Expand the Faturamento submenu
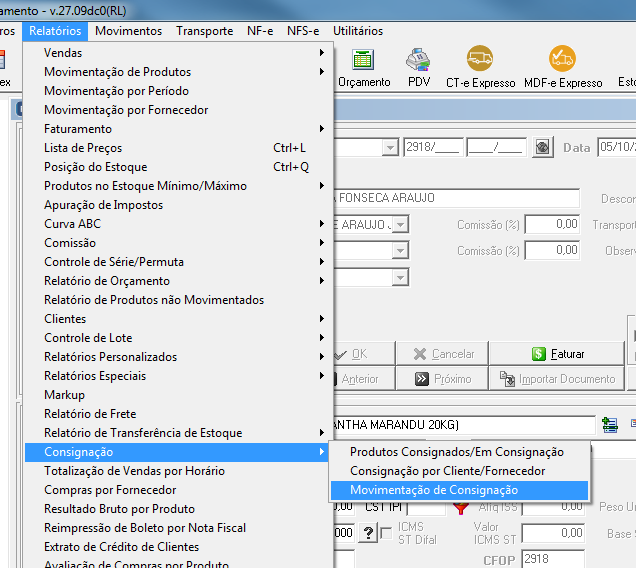636x568 pixels. (x=178, y=129)
